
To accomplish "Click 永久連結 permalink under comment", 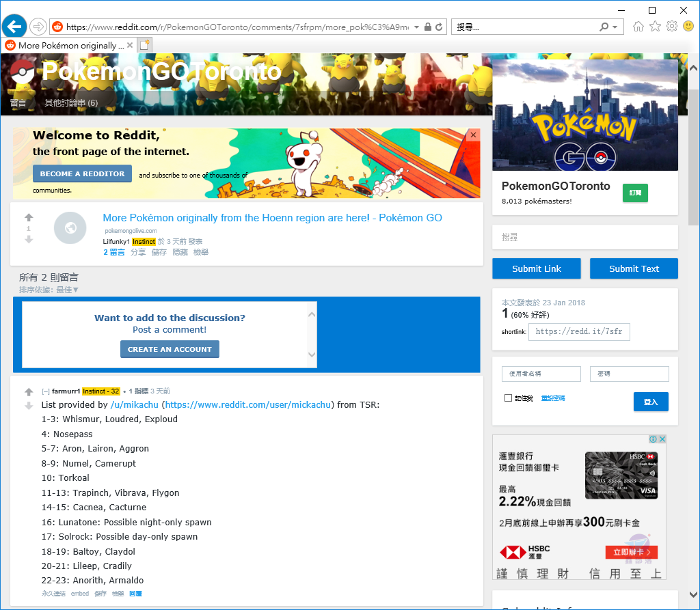I will [53, 594].
